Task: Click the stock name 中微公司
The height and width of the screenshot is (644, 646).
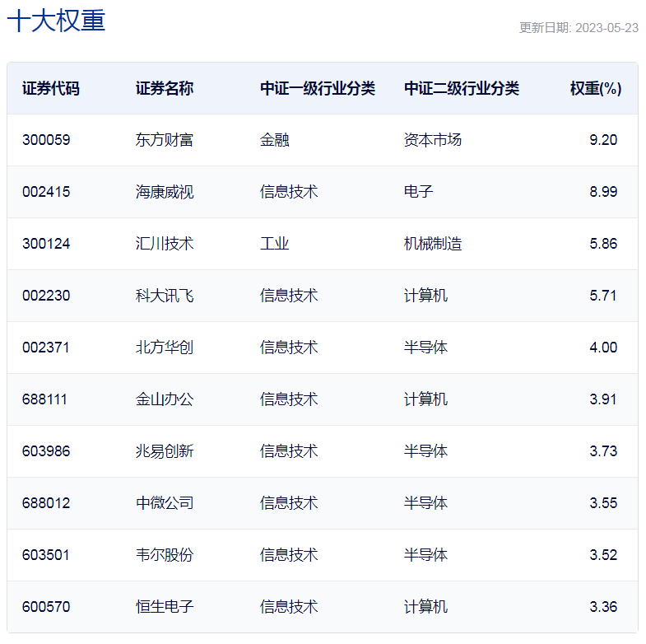Action: (165, 503)
